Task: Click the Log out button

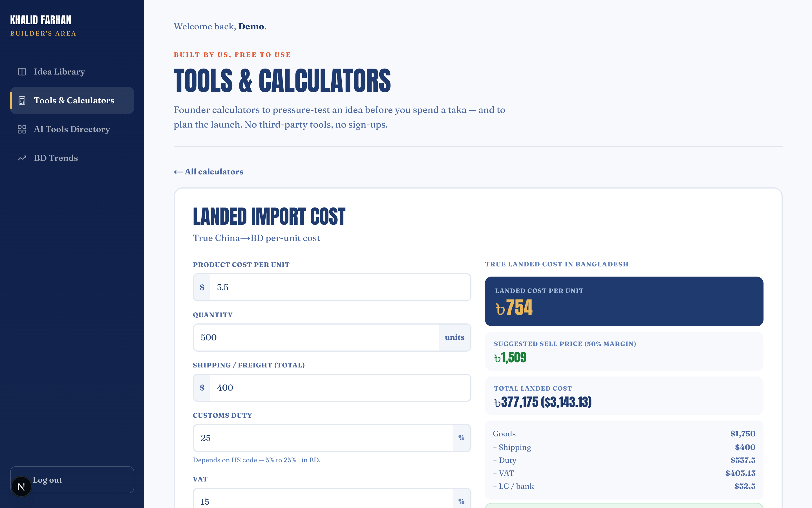Action: [x=72, y=480]
